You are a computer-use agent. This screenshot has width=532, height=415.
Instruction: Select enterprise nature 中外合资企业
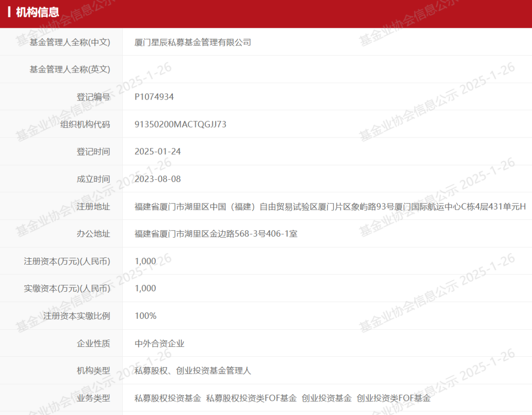point(160,344)
